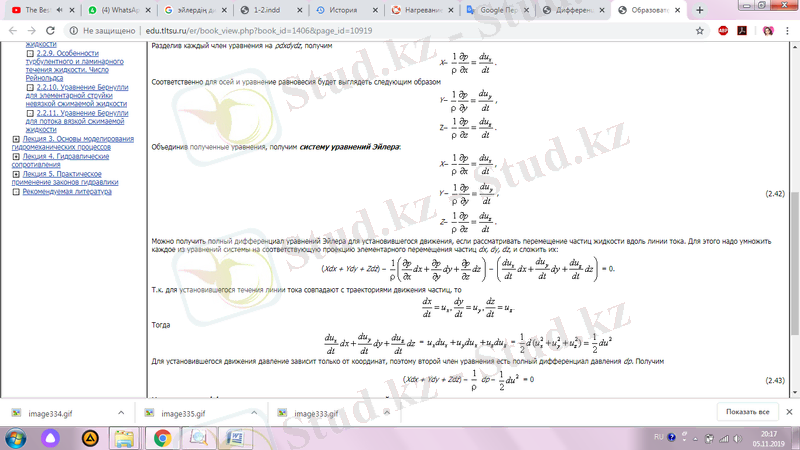Open downloaded file image335.gif
This screenshot has height=450, width=800.
[x=183, y=413]
